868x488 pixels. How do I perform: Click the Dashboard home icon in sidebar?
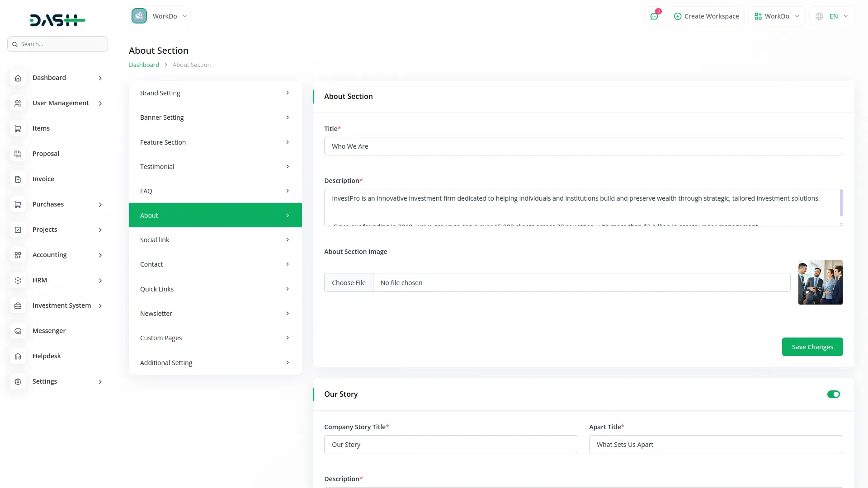18,78
